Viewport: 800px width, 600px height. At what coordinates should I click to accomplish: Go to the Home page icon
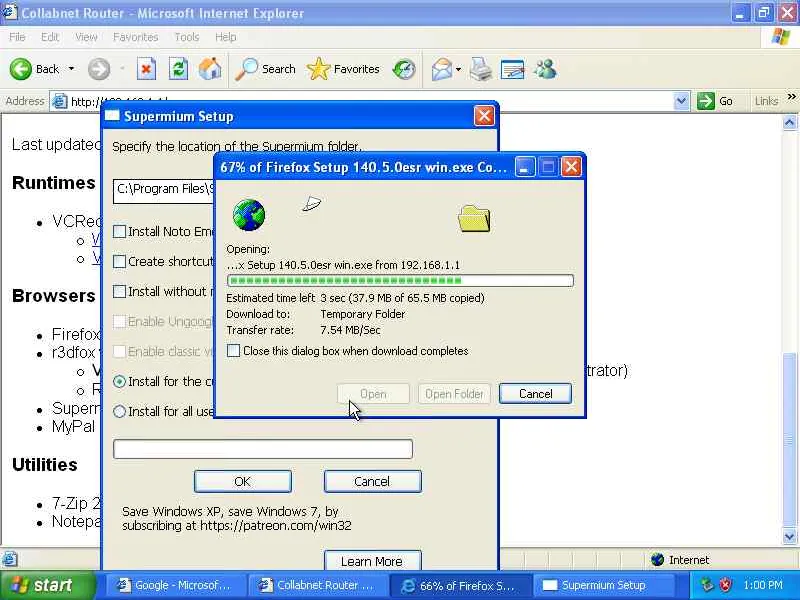[210, 69]
